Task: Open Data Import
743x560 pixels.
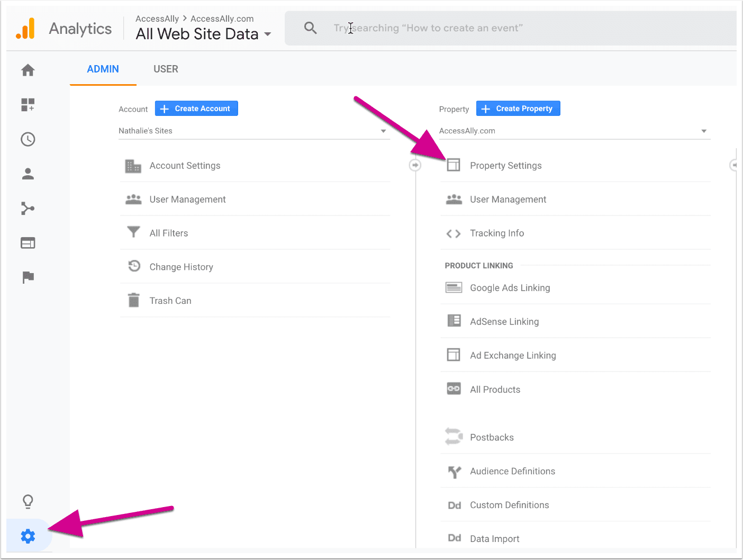Action: [x=495, y=539]
